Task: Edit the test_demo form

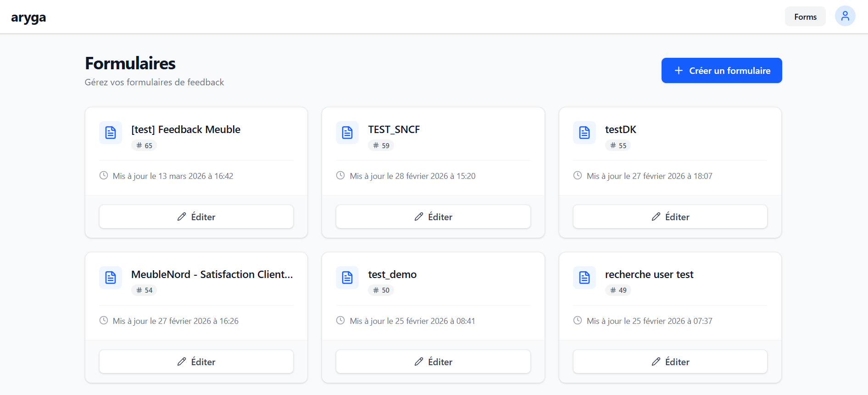Action: 433,362
